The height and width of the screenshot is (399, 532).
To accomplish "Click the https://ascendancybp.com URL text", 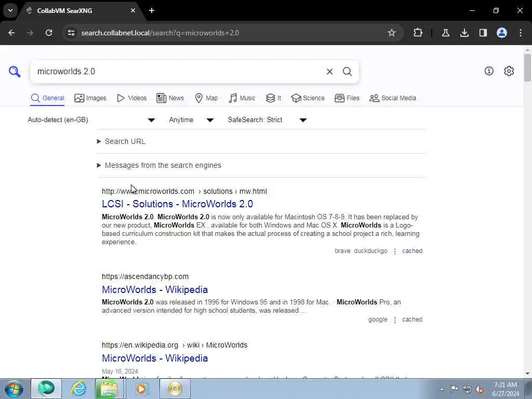I will [145, 276].
